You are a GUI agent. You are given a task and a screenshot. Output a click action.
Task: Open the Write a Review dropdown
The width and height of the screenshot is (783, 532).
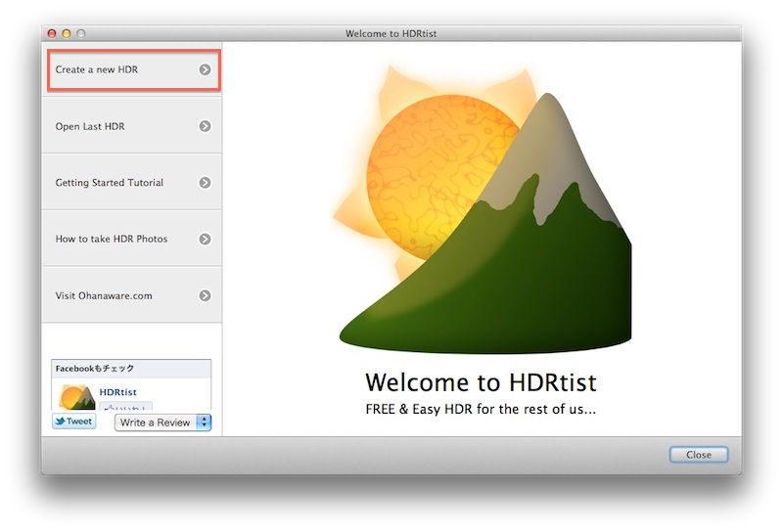162,422
